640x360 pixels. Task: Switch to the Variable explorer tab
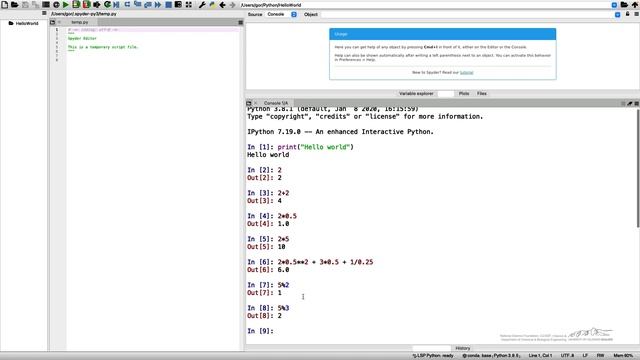tap(416, 93)
